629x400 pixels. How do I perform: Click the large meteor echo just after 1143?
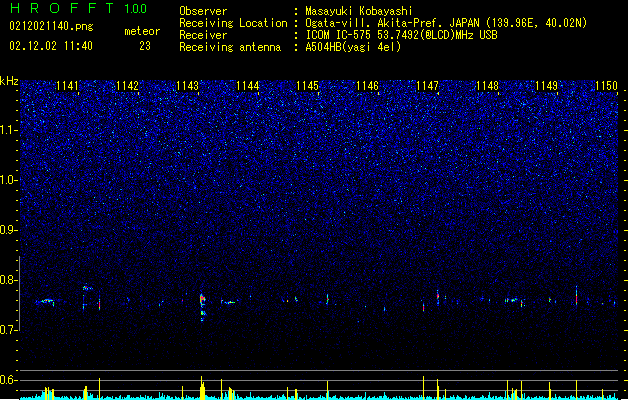(203, 307)
